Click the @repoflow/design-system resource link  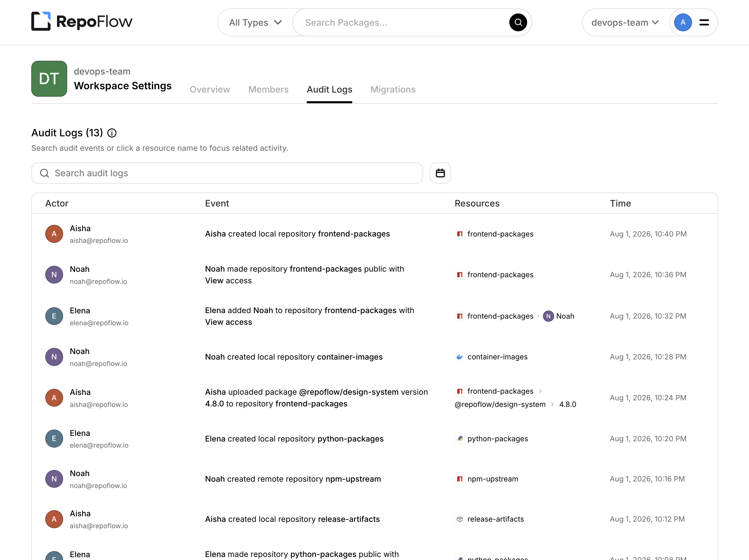tap(500, 404)
